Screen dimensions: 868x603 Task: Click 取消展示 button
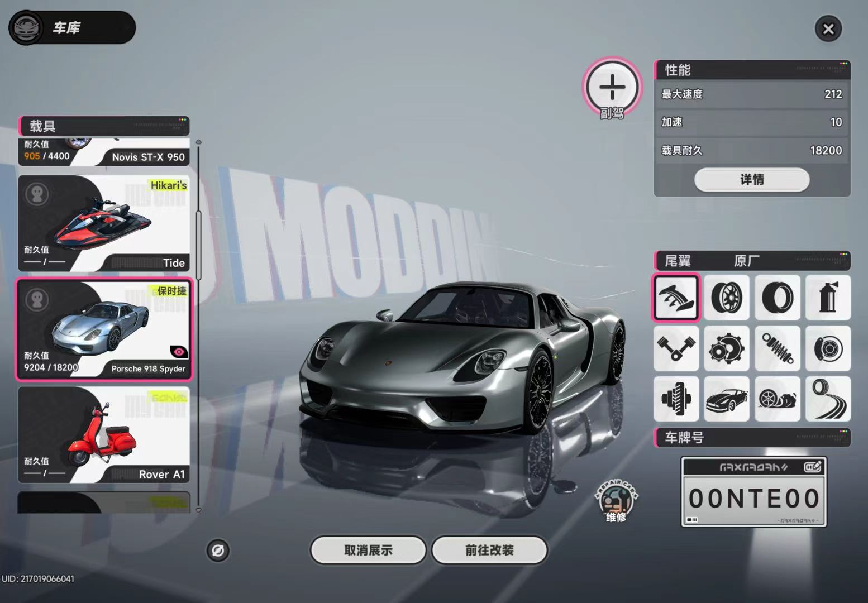[368, 551]
